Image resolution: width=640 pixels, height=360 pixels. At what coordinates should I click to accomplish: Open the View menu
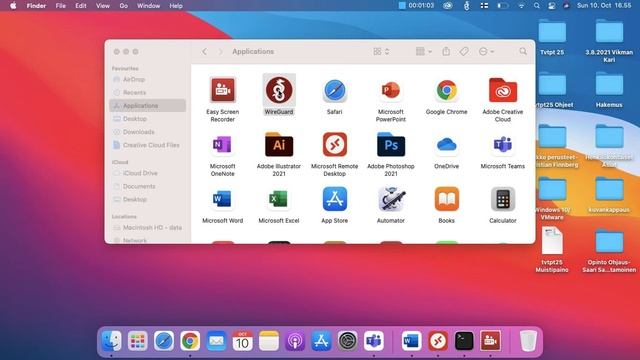pyautogui.click(x=103, y=6)
